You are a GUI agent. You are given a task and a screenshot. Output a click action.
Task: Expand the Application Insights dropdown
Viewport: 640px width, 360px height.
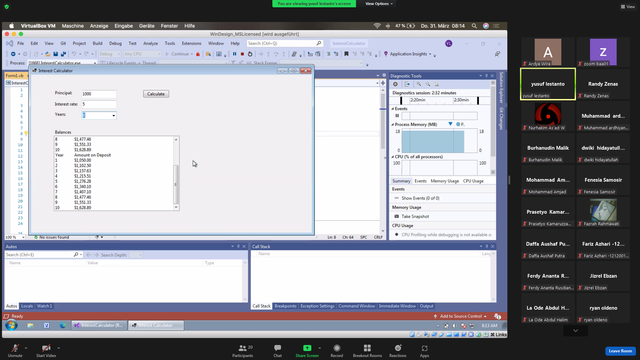point(430,54)
